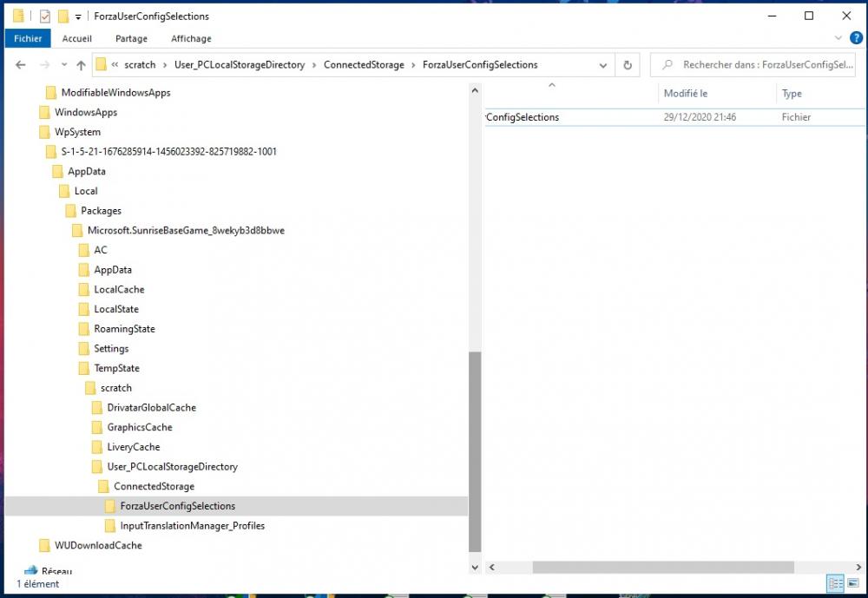The width and height of the screenshot is (868, 598).
Task: Select the ConfigSelections file
Action: pyautogui.click(x=674, y=117)
